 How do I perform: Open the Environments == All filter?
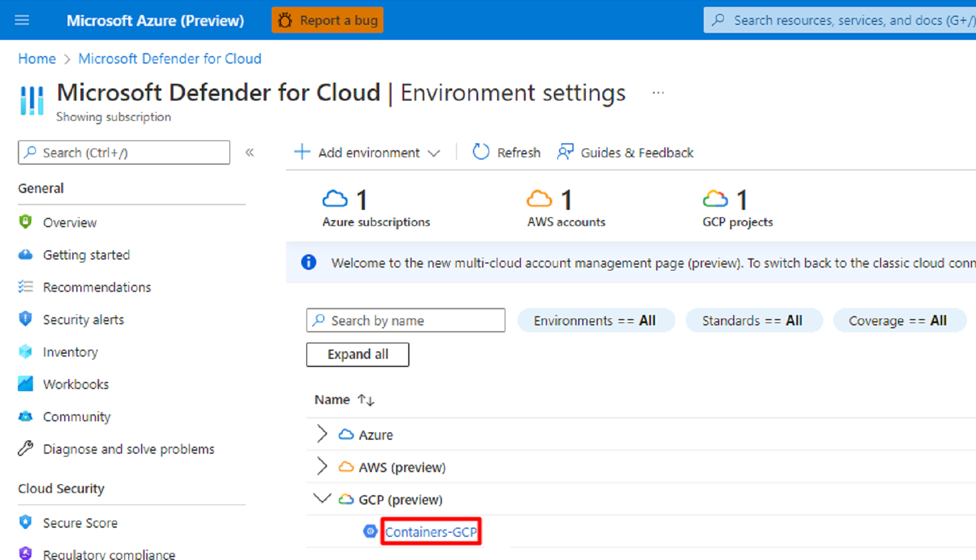[596, 321]
